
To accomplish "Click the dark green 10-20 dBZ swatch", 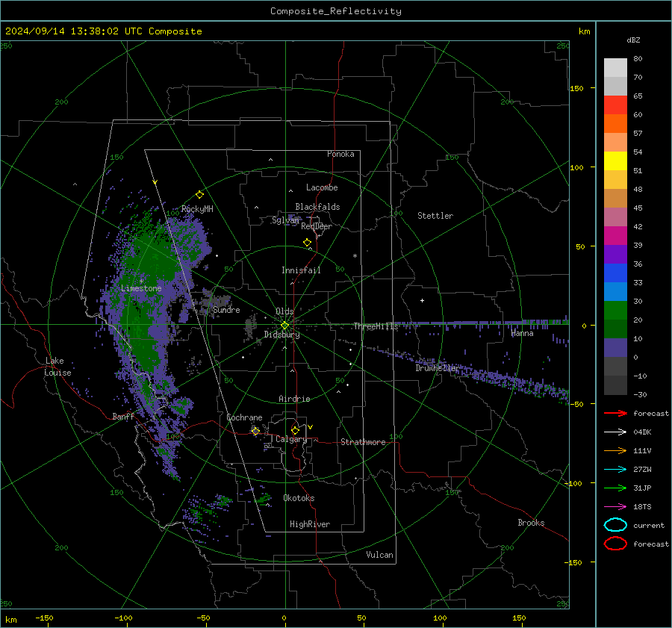I will click(x=615, y=329).
